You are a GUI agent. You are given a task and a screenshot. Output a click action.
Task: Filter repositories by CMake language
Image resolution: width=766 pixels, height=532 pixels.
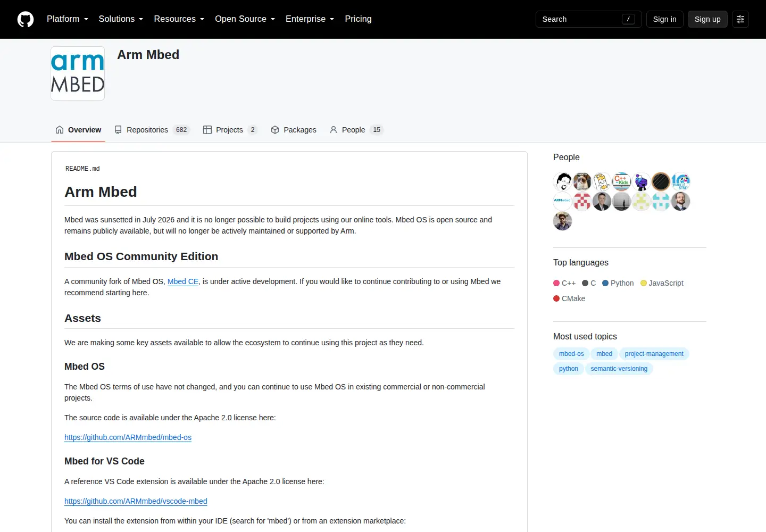point(569,298)
